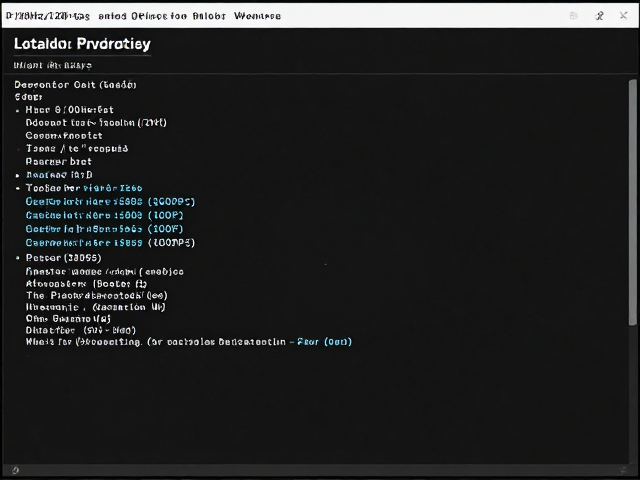Click the faded icon left of the pin

pyautogui.click(x=573, y=16)
